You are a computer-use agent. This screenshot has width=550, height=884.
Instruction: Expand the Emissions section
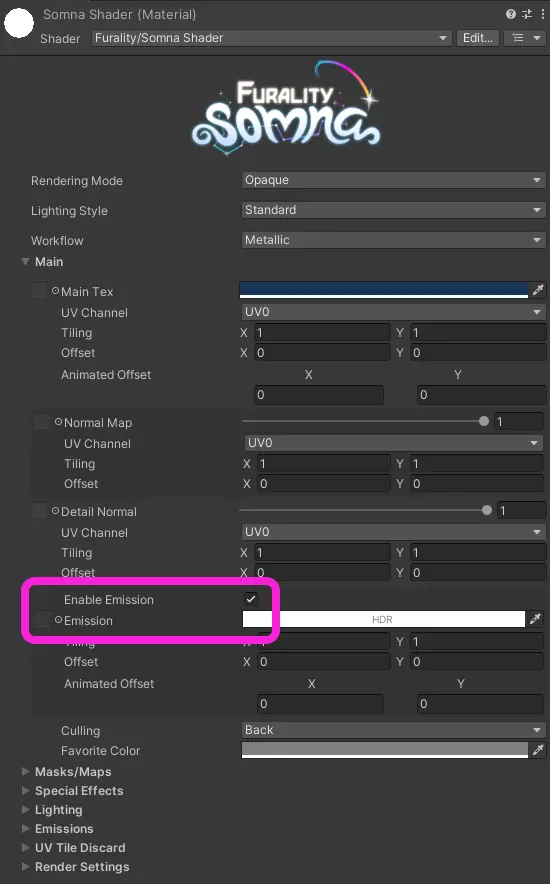pyautogui.click(x=25, y=828)
